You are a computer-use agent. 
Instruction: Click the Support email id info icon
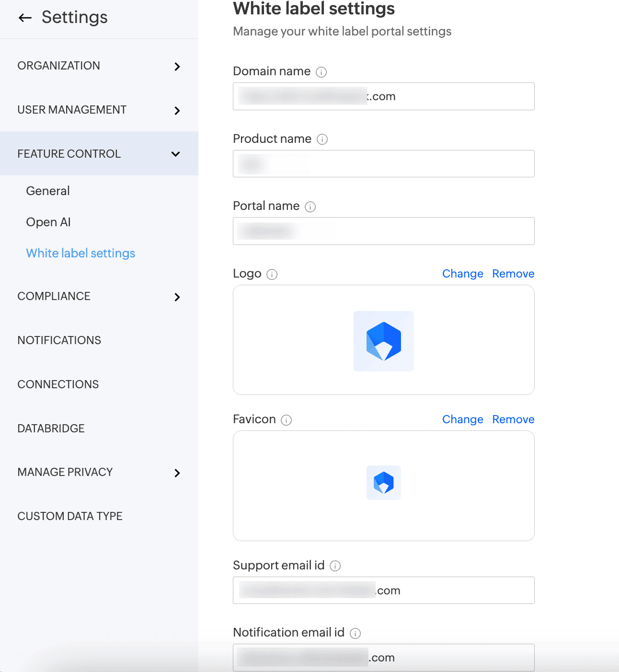(335, 566)
